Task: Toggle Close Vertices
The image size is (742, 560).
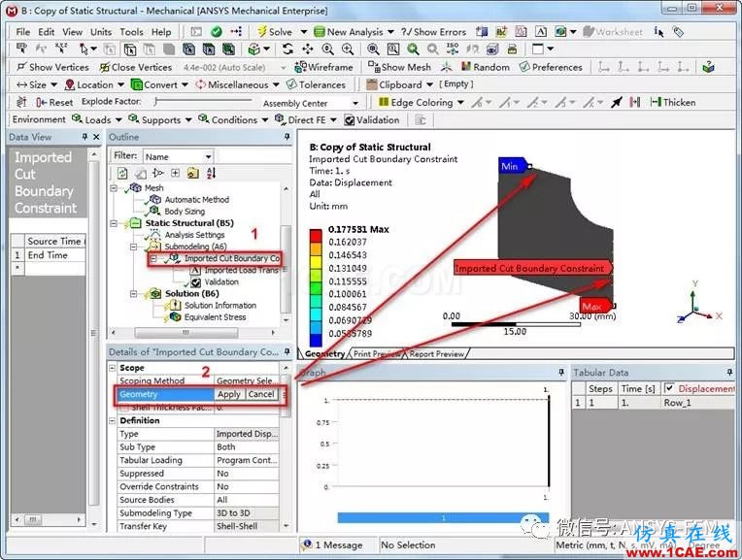Action: 135,67
